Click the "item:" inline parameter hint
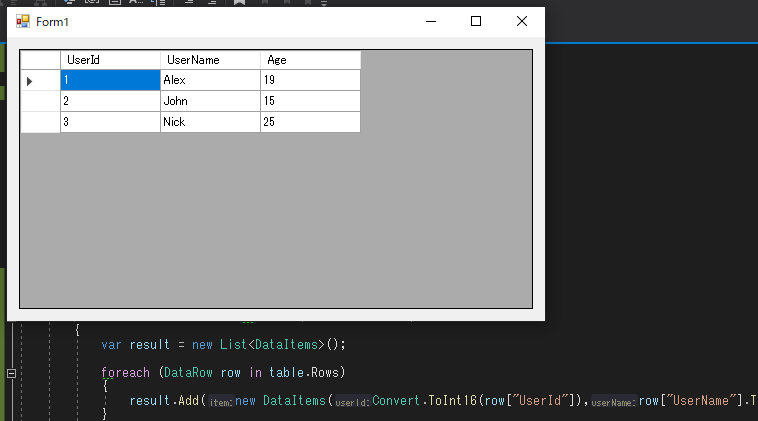 (221, 402)
